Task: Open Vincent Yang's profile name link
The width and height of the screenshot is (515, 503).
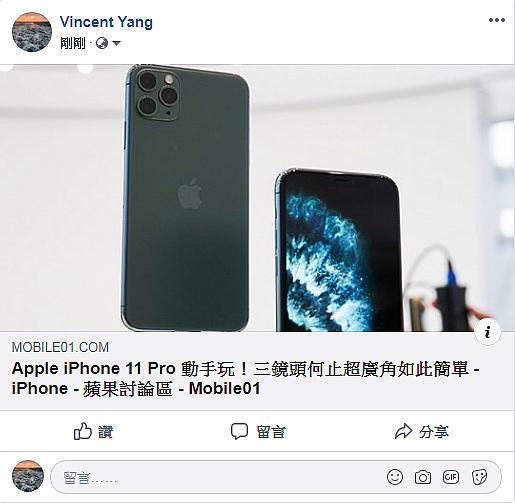Action: pos(106,22)
